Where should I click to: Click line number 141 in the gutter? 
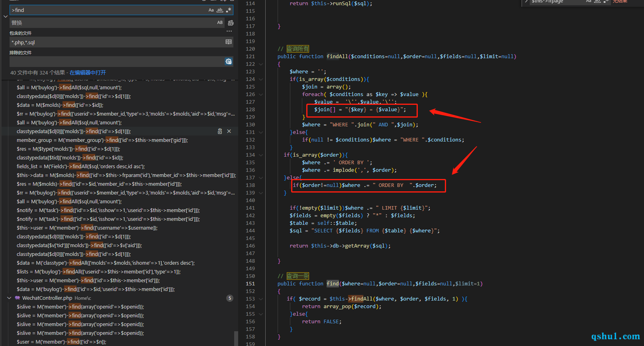tap(250, 208)
